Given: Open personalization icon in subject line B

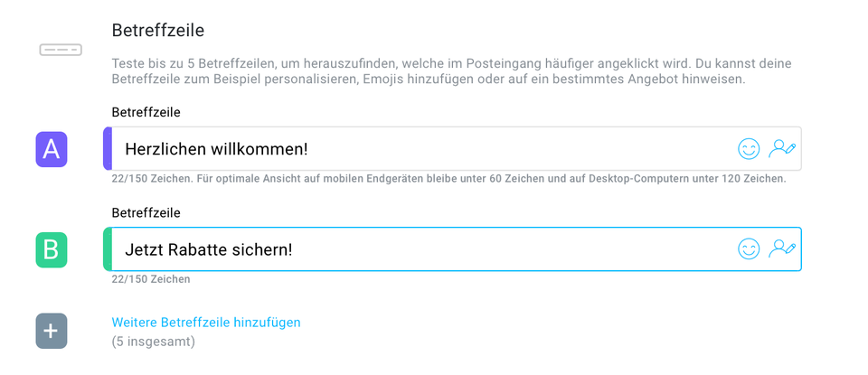Looking at the screenshot, I should 782,248.
